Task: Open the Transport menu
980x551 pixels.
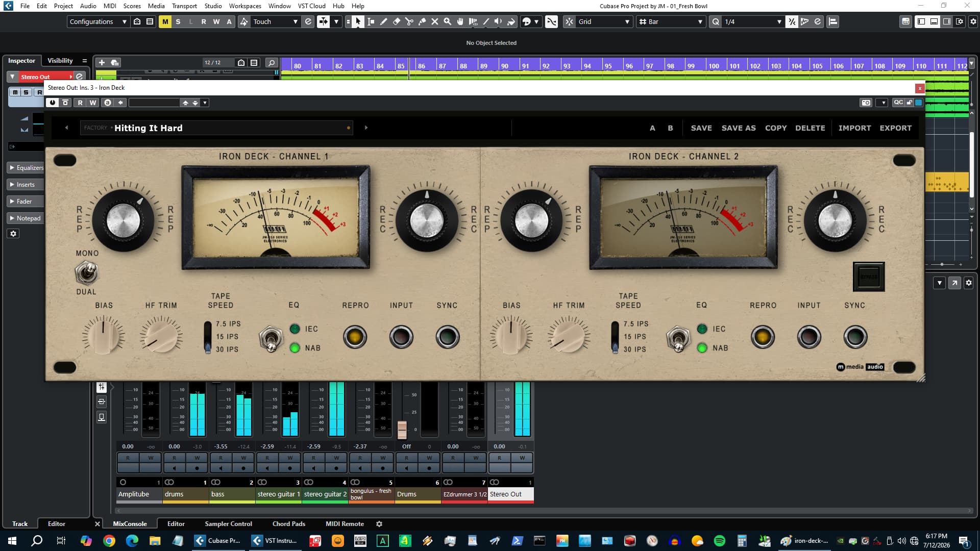Action: (x=184, y=6)
